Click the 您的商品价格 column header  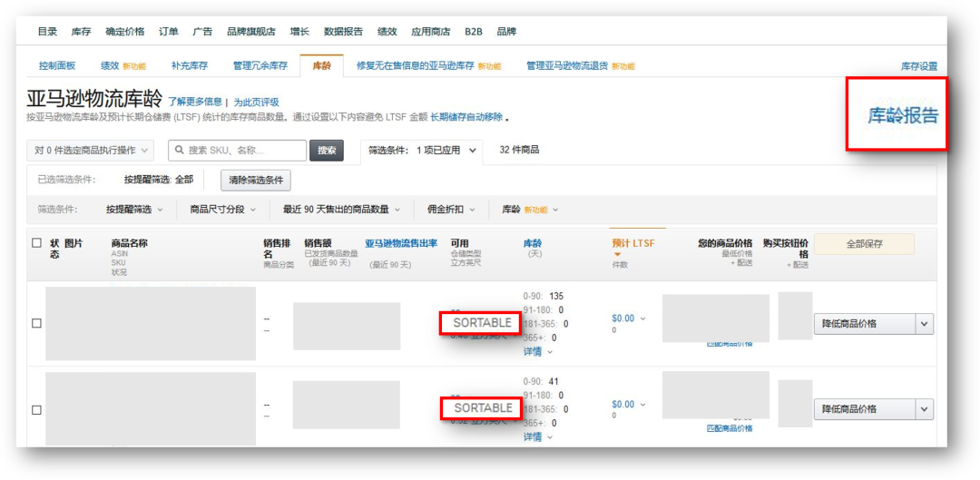click(725, 243)
